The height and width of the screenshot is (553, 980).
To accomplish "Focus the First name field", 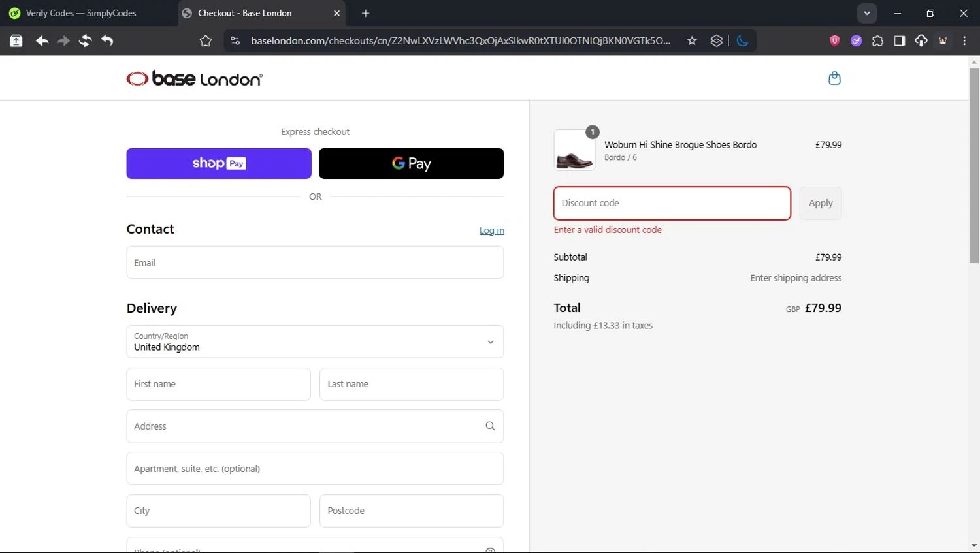I will tap(218, 384).
